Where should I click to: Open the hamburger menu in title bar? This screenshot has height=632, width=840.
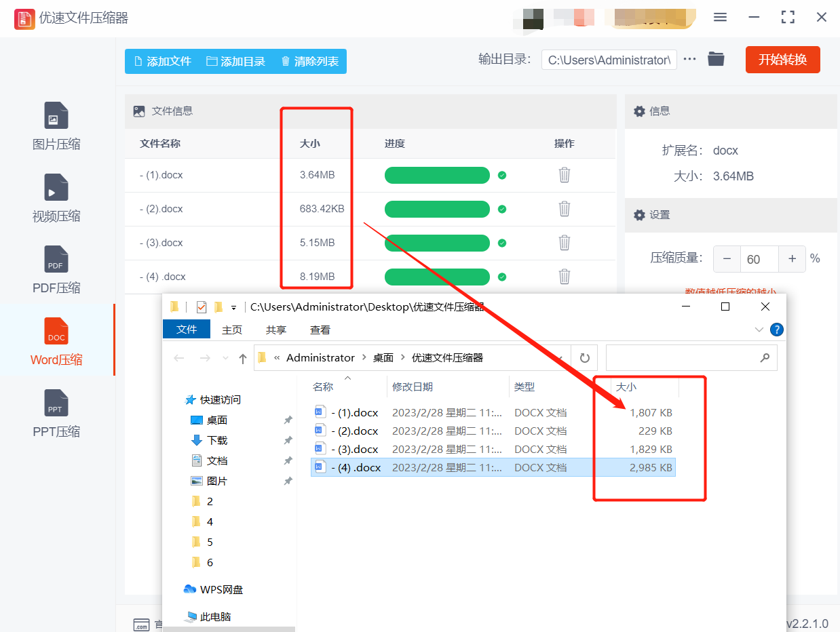click(721, 18)
